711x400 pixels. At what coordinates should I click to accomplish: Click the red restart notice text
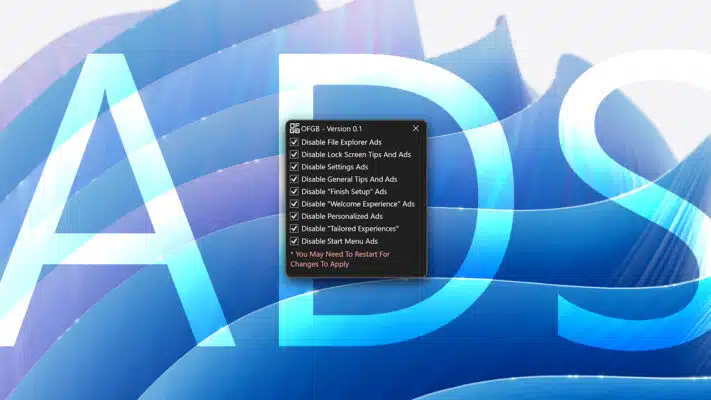340,259
